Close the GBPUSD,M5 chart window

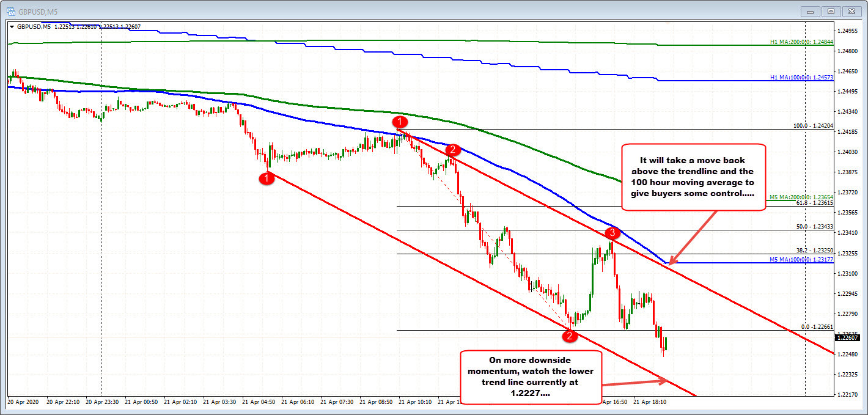click(x=851, y=11)
